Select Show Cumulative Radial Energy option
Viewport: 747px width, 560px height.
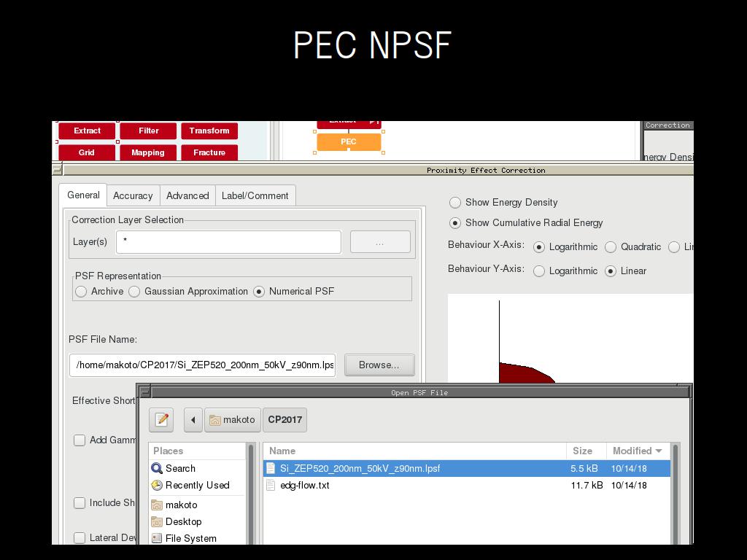coord(455,223)
